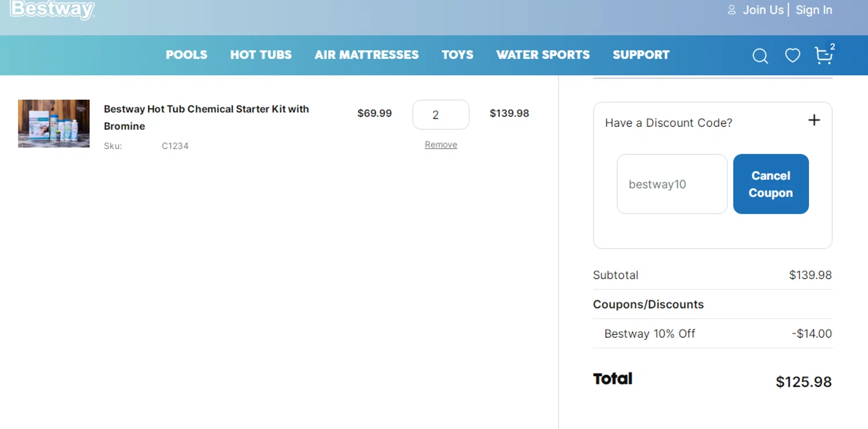Click the Bestway 10% Off label

[x=650, y=333]
